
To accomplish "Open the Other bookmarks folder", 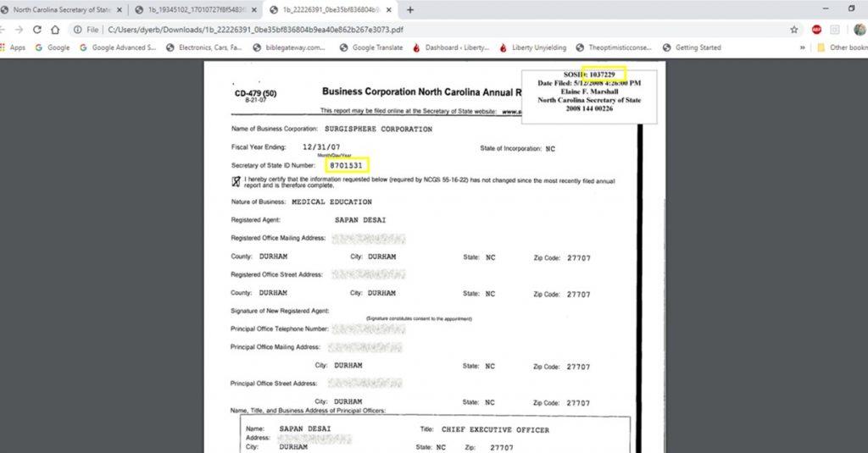I will (x=843, y=47).
